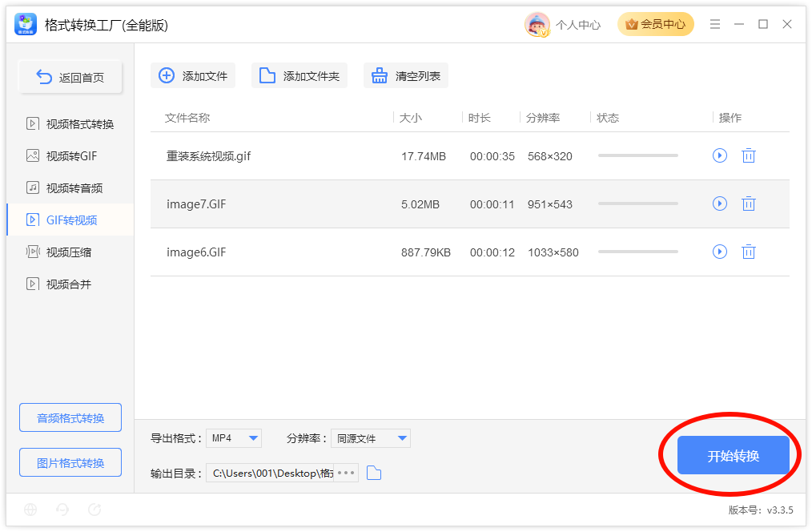Click 添加文件夹 add folder button
This screenshot has width=812, height=532.
pos(299,75)
